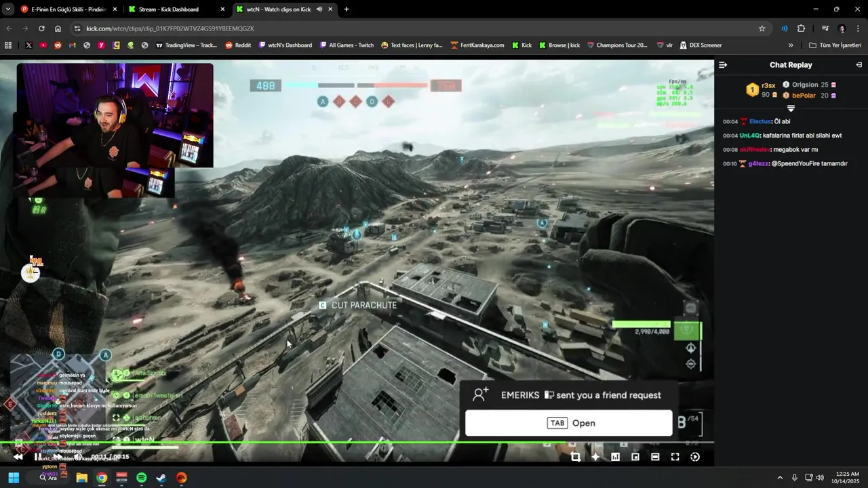Viewport: 868px width, 488px height.
Task: Show more bookmarks chevron
Action: pos(791,45)
